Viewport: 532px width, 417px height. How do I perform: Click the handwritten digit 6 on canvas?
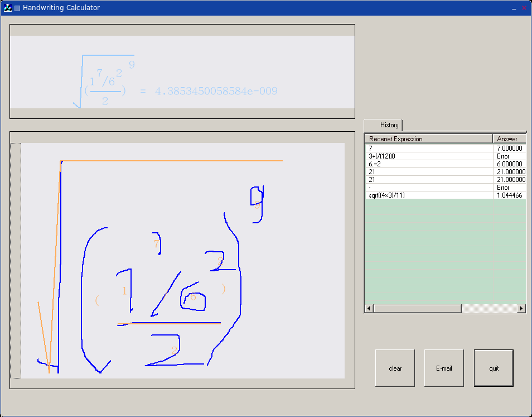tap(194, 300)
